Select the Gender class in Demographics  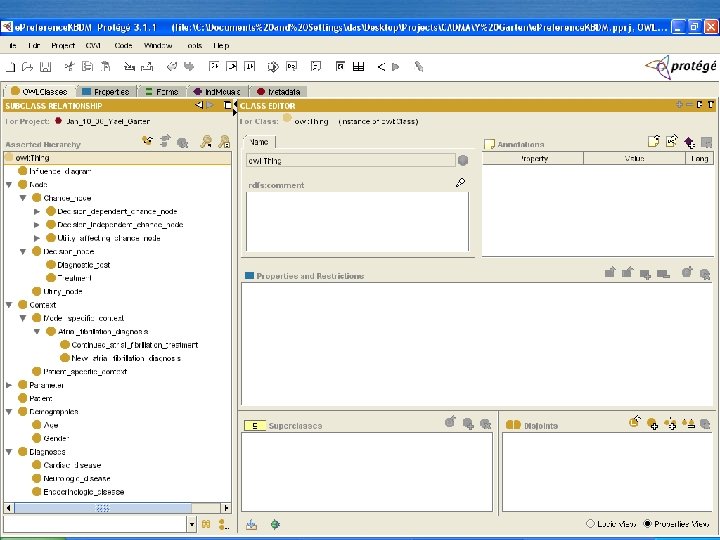(56, 439)
